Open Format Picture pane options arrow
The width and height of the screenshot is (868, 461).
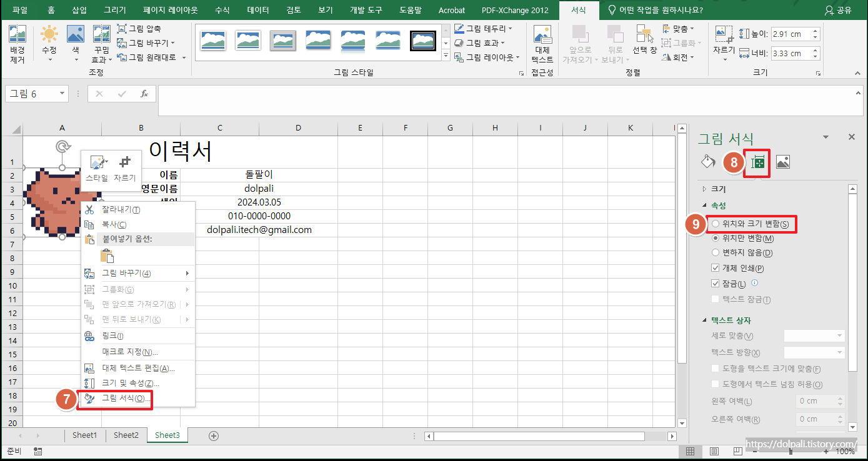click(x=826, y=137)
